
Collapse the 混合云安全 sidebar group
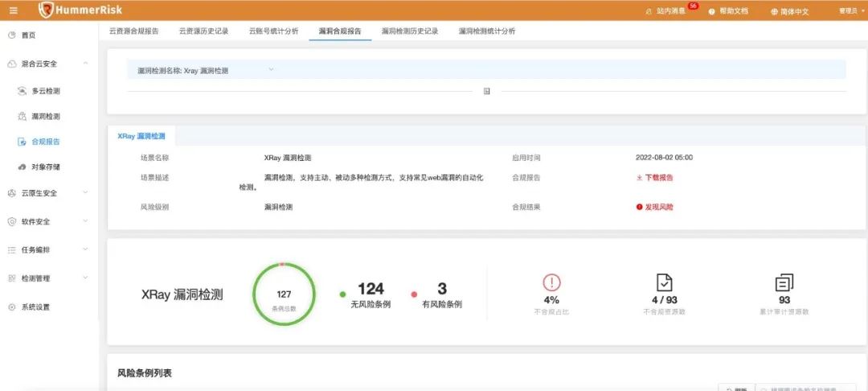[x=85, y=64]
